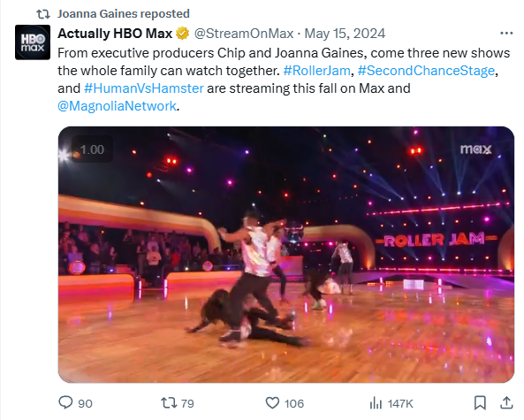
Task: Open the #SecondChanceStage hashtag
Action: point(426,71)
